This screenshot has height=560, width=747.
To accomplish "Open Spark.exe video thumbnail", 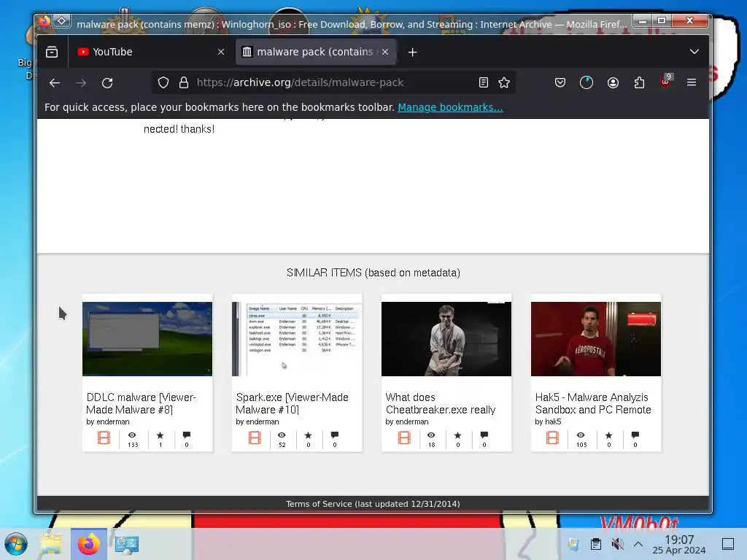I will tap(297, 338).
